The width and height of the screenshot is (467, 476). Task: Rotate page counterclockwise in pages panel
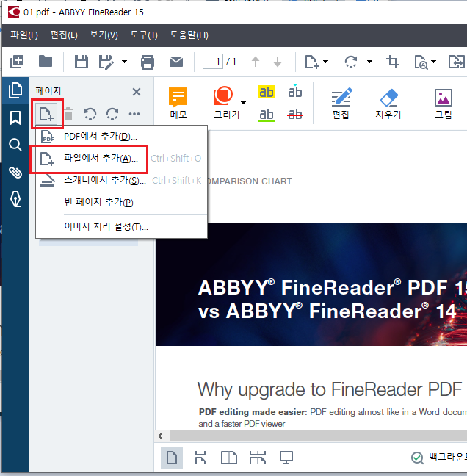[x=90, y=114]
